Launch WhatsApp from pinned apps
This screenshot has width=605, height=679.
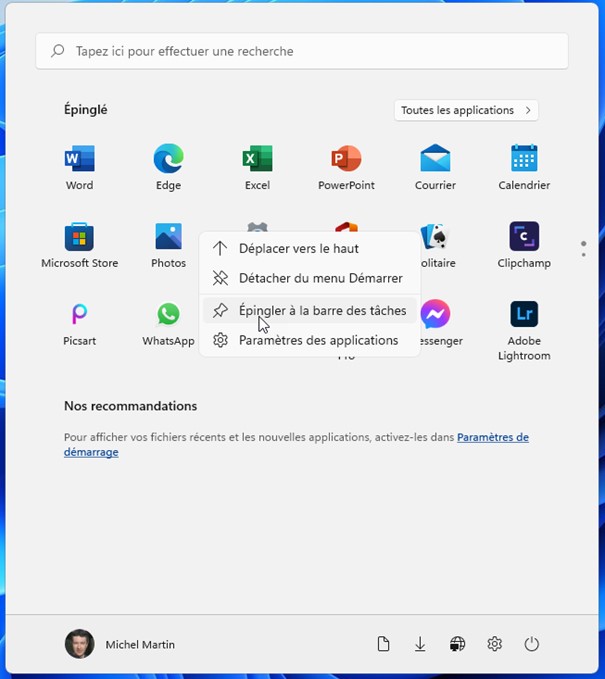tap(168, 316)
